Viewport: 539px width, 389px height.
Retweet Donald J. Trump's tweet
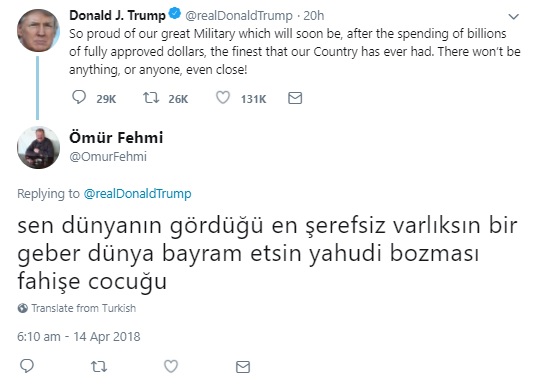click(x=151, y=98)
